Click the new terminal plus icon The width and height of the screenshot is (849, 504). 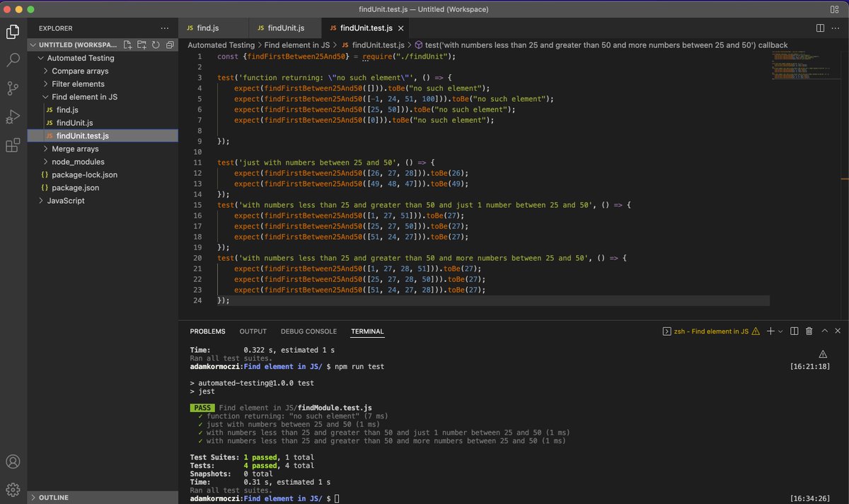coord(770,331)
